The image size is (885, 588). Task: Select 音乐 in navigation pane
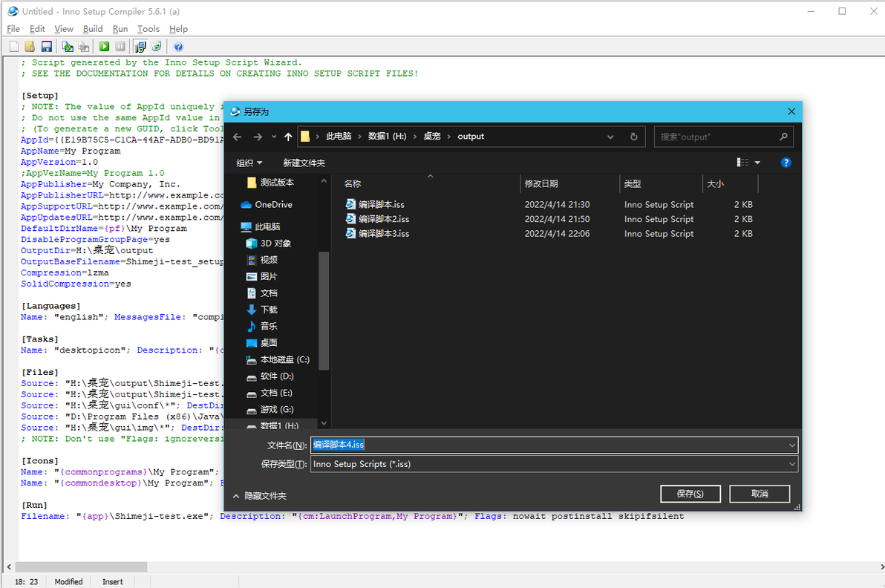262,326
